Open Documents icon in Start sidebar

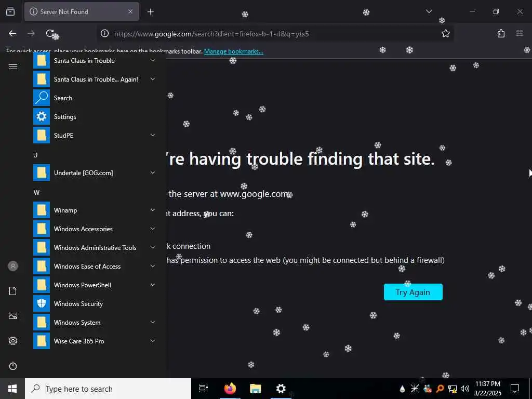point(13,291)
